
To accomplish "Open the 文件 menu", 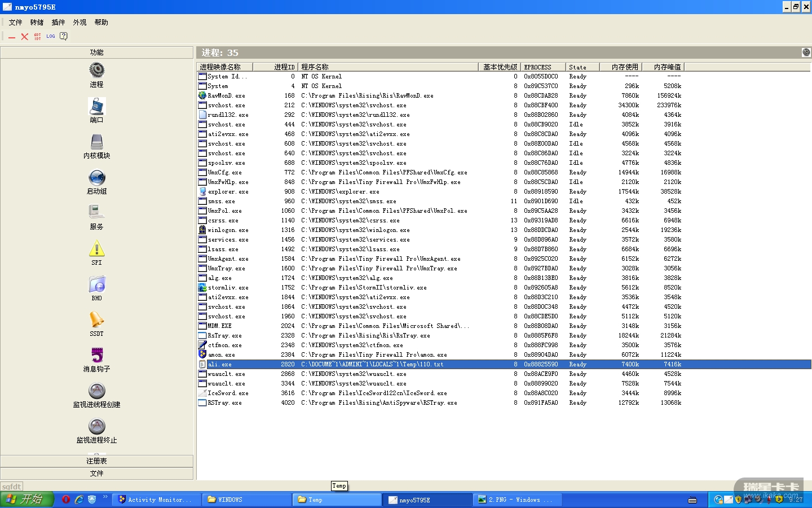I will [16, 23].
